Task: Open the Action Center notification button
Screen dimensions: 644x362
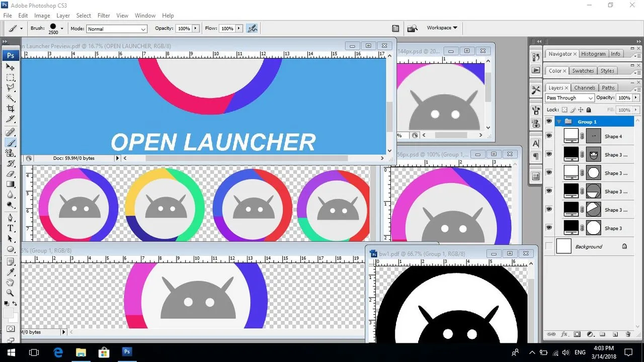Action: 629,352
